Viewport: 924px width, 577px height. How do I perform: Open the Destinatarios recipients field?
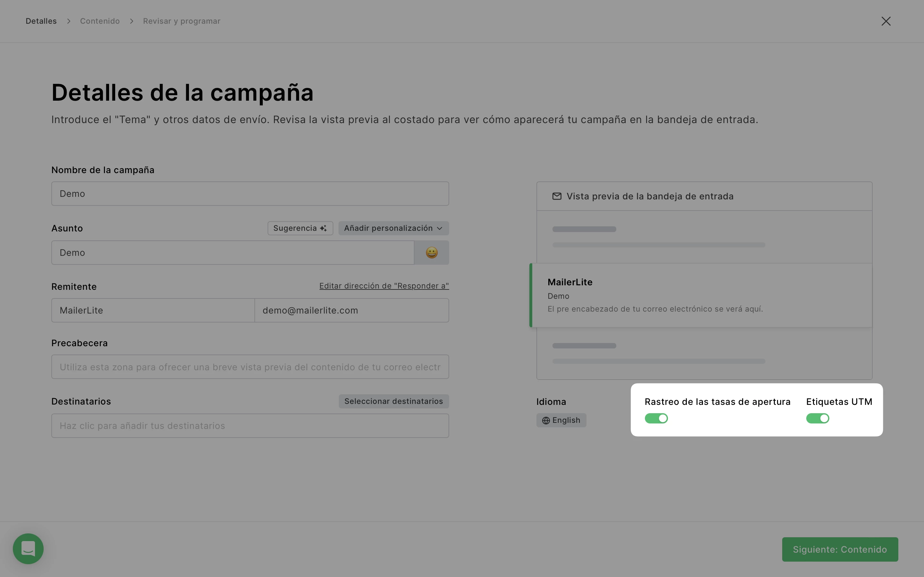(250, 426)
